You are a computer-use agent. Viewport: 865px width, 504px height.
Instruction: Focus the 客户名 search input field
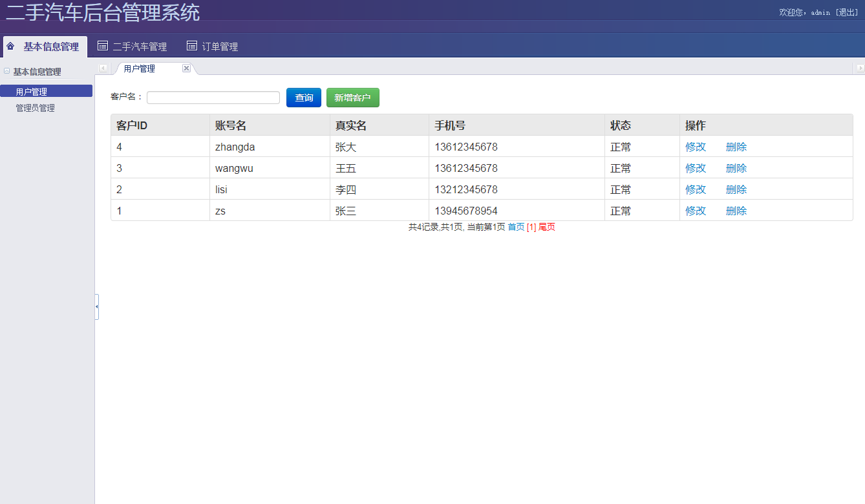point(213,98)
